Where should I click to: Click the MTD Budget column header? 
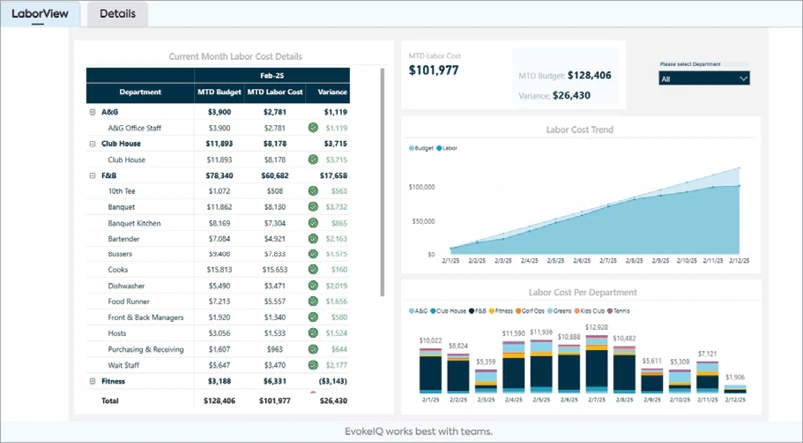coord(219,92)
